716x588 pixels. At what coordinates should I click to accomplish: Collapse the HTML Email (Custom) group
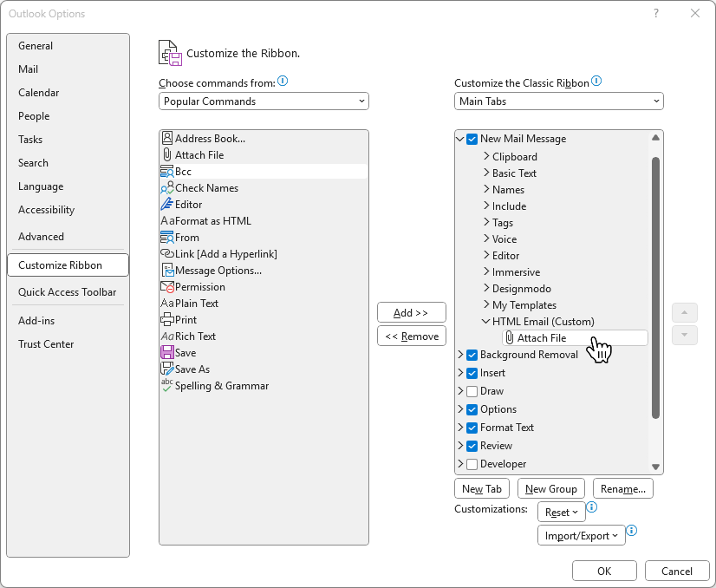(x=485, y=321)
